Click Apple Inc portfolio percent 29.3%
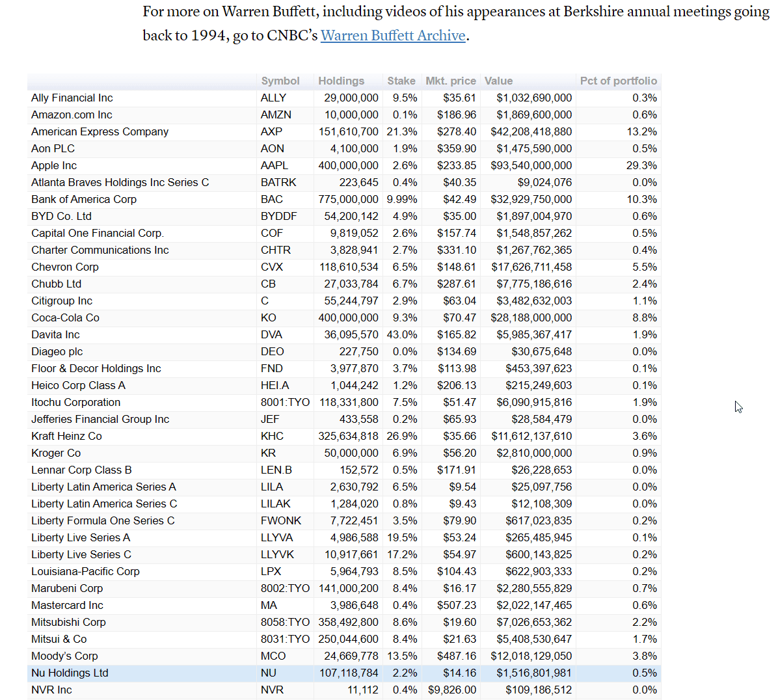Image resolution: width=778 pixels, height=700 pixels. tap(641, 166)
